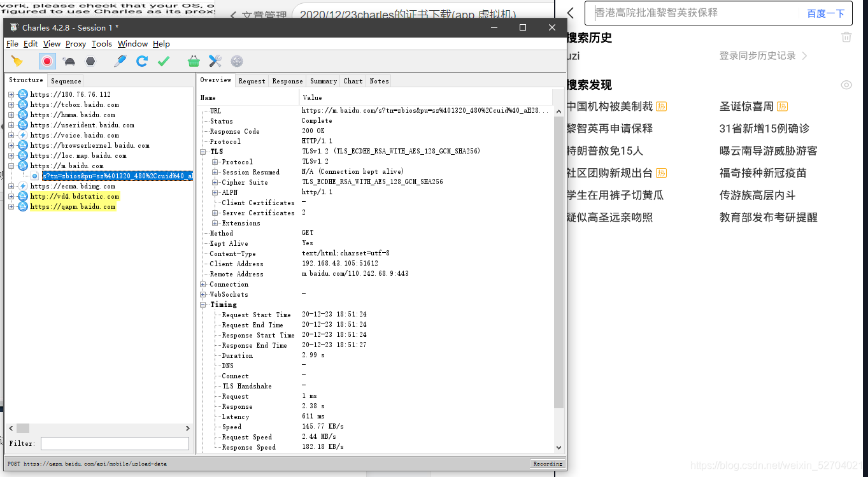This screenshot has height=477, width=868.
Task: Click the Compose pen icon
Action: click(x=120, y=61)
